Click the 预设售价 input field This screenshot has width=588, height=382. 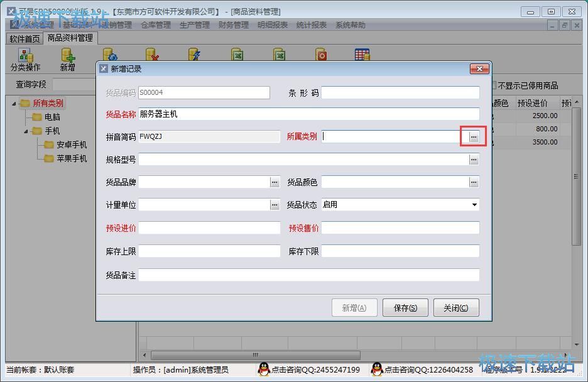point(400,228)
